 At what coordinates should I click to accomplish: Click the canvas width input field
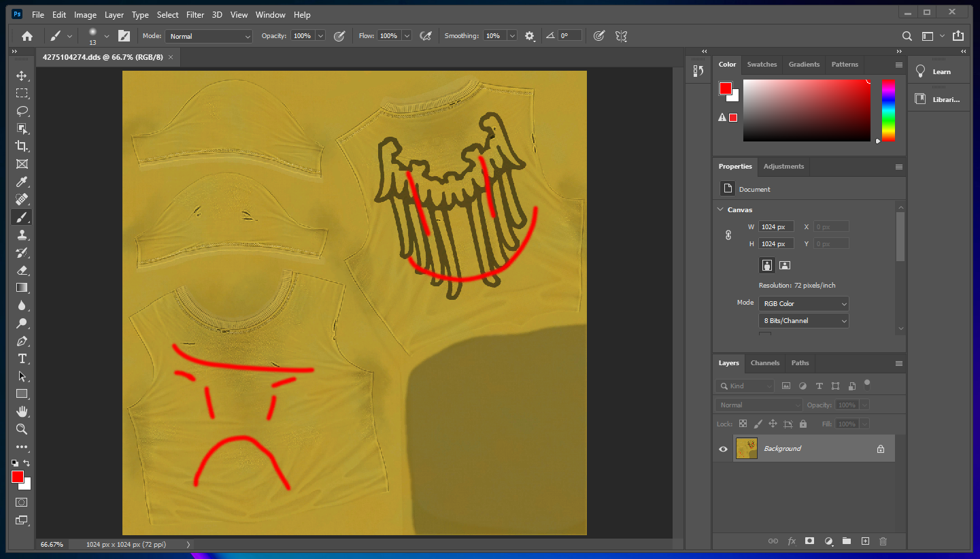(x=776, y=226)
